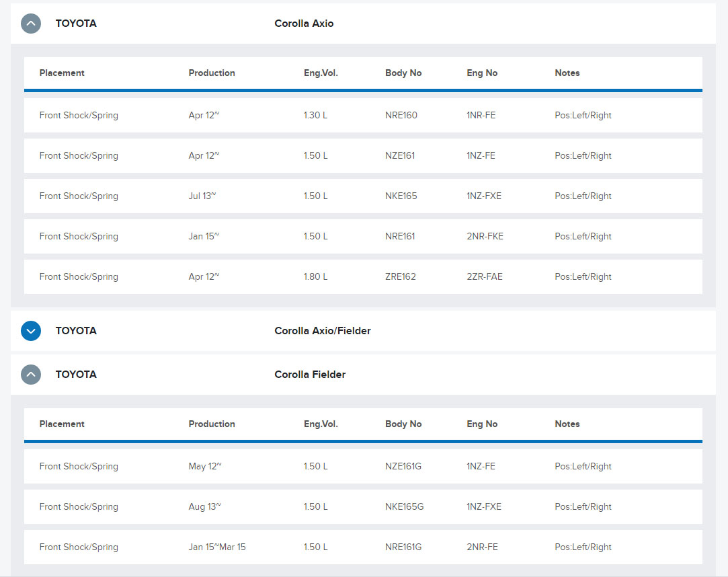Click Front Shock/Spring in NKE165G row
This screenshot has width=728, height=577.
coord(79,507)
